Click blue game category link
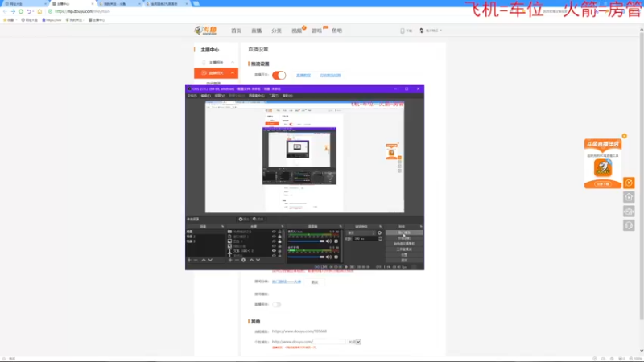The width and height of the screenshot is (644, 362). [x=287, y=282]
